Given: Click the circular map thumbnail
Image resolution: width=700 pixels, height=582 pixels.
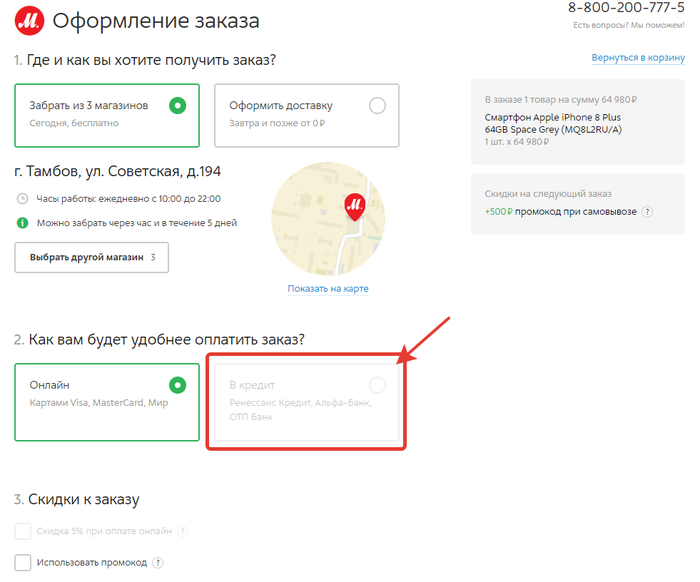Looking at the screenshot, I should (x=328, y=219).
